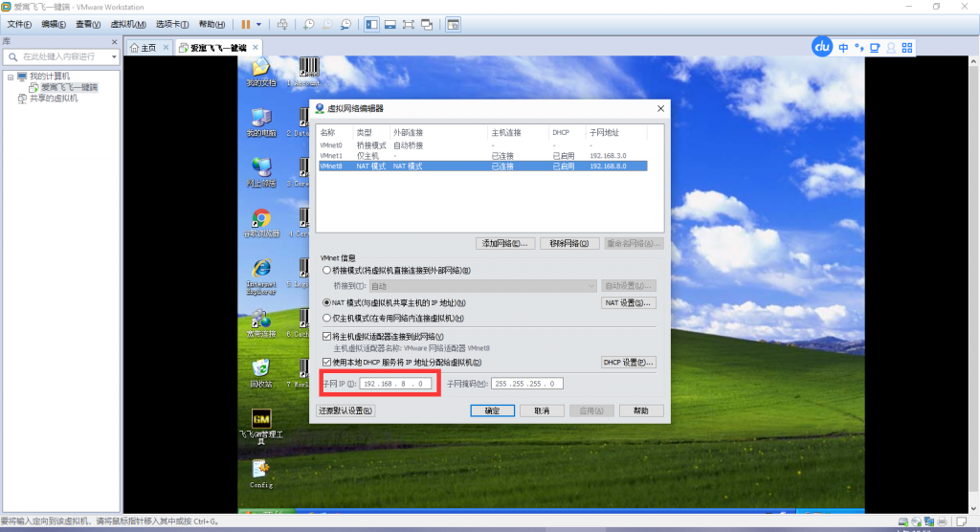The image size is (980, 532).
Task: Select 桥接模式 bridged mode radio button
Action: click(327, 271)
